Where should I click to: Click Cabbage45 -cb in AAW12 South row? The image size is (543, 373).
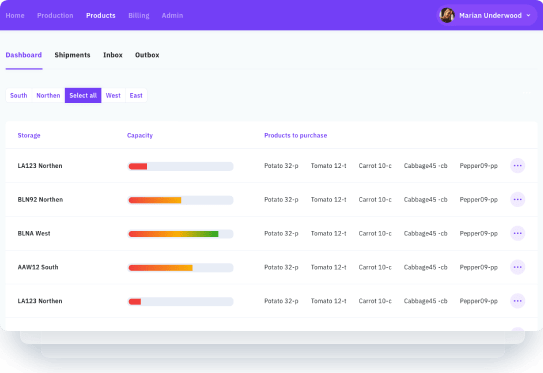[x=426, y=267]
